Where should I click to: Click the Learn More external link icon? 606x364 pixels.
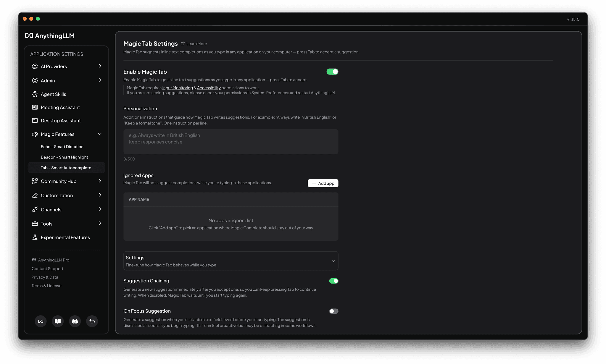[x=183, y=43]
